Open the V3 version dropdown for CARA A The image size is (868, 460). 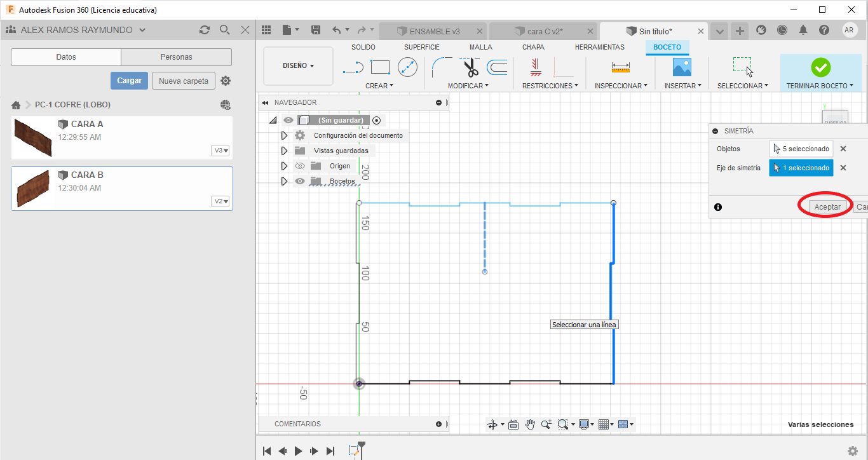[x=221, y=151]
